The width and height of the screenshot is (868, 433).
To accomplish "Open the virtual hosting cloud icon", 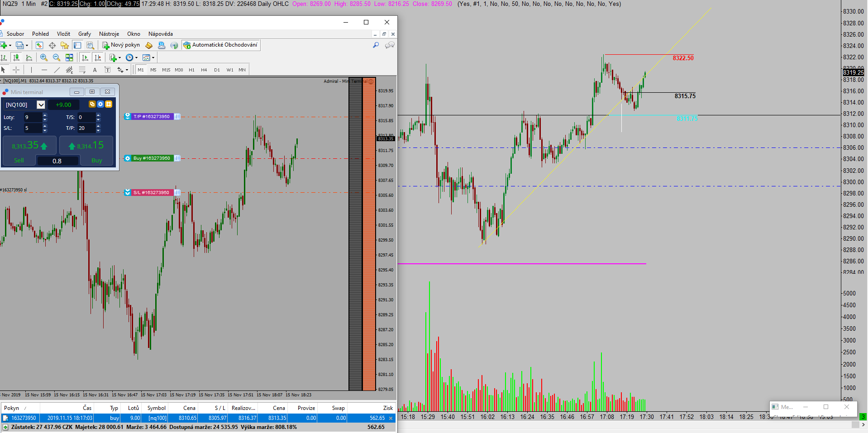I will point(162,45).
